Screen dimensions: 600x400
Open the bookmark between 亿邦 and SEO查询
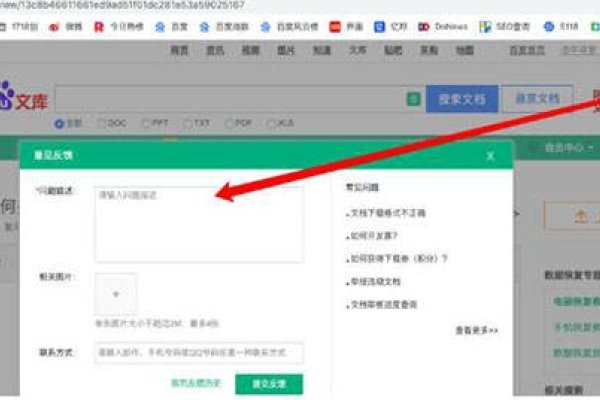[x=443, y=27]
